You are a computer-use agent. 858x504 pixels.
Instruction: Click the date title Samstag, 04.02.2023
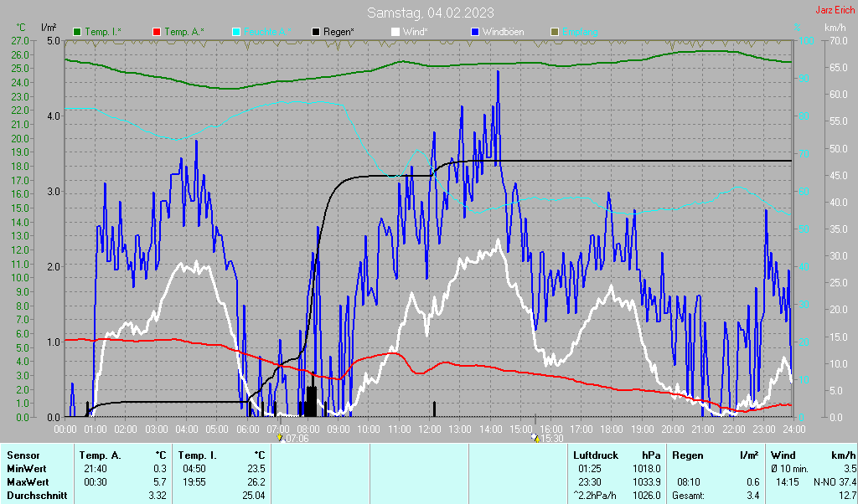point(430,13)
